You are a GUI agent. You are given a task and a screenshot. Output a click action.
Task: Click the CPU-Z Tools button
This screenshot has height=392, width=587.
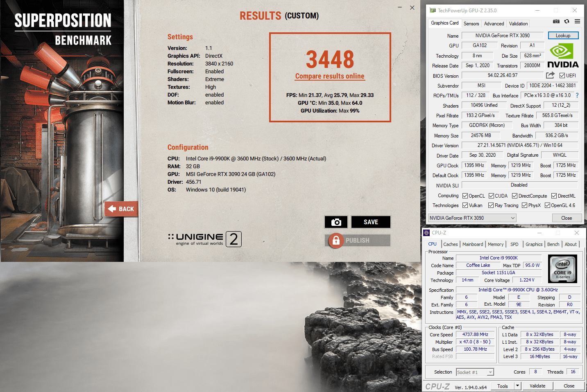pos(503,386)
